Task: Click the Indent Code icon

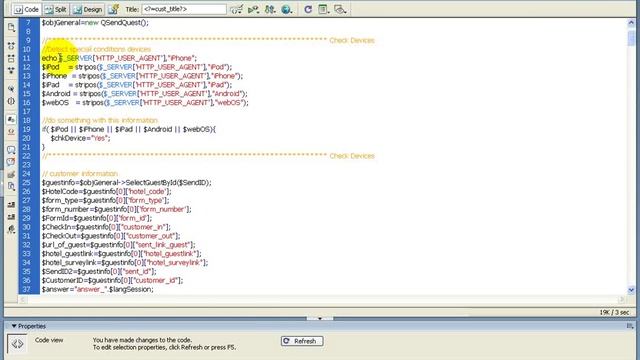Action: 11,204
